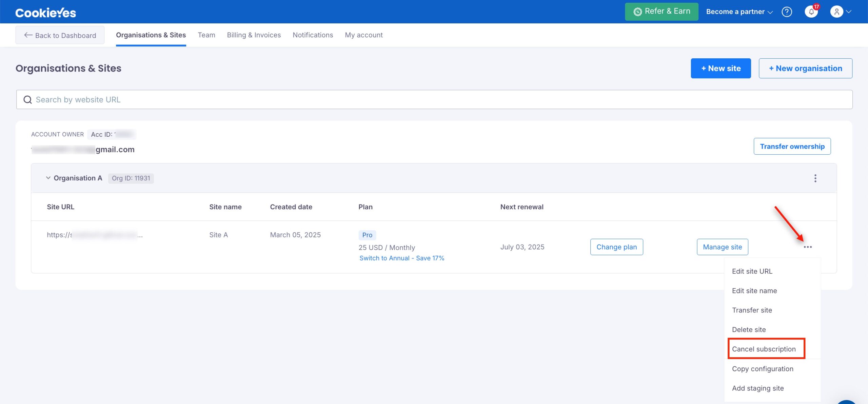Click the search magnifier icon

[27, 100]
